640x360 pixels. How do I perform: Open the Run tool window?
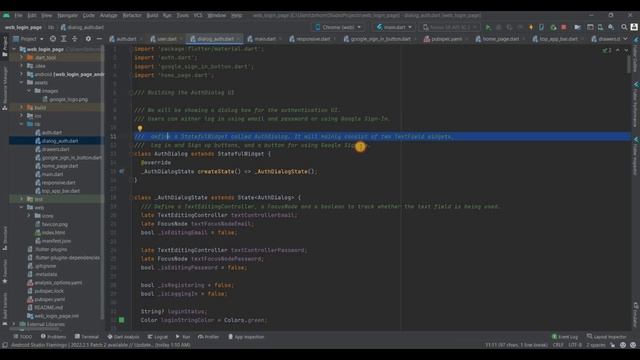(x=183, y=337)
